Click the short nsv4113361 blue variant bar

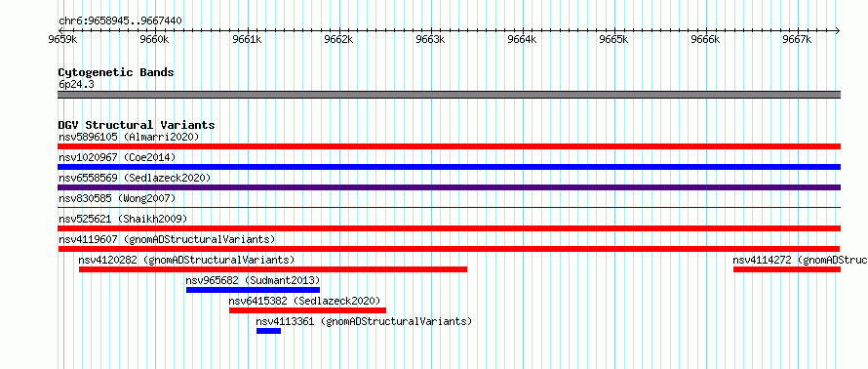[268, 331]
